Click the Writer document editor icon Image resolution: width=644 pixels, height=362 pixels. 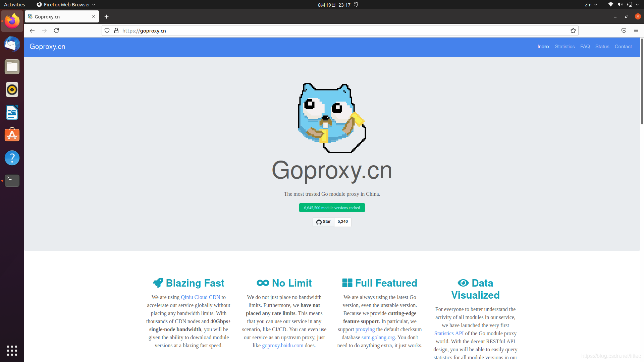(12, 112)
